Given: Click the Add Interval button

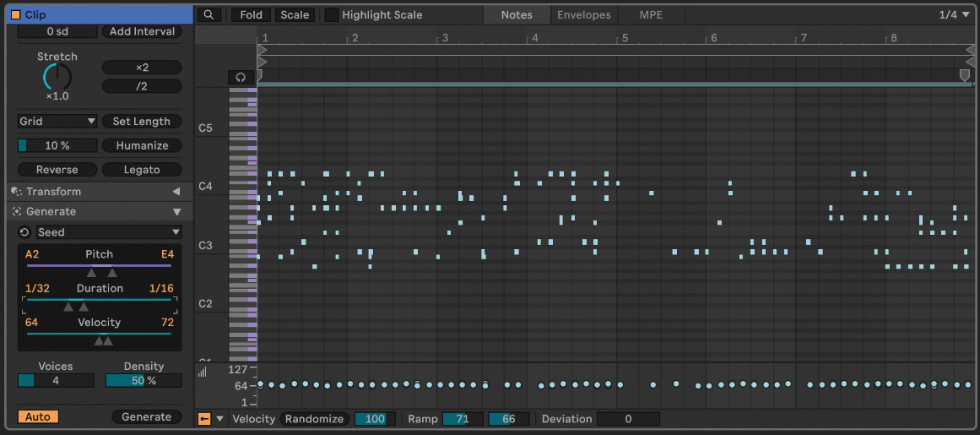Looking at the screenshot, I should click(142, 31).
